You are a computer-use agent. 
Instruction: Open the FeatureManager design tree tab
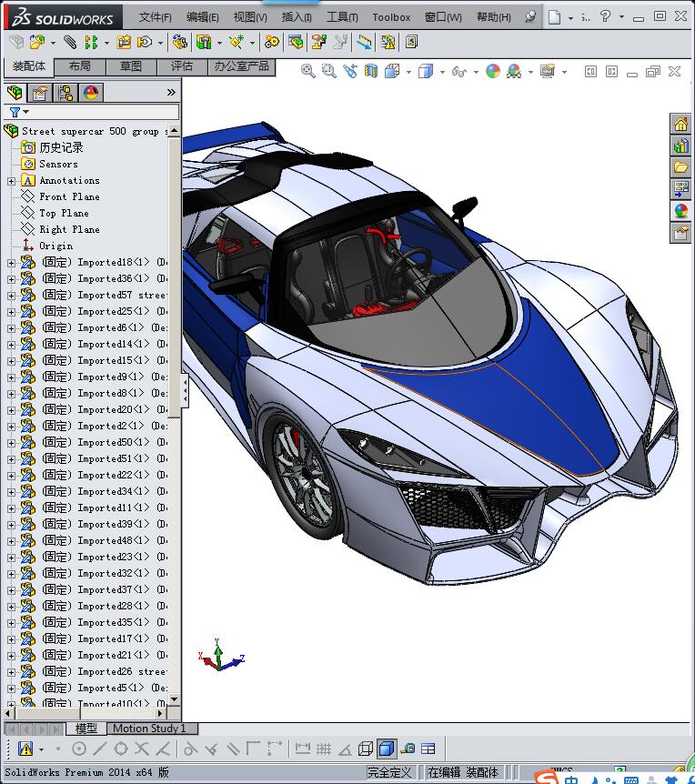[15, 93]
